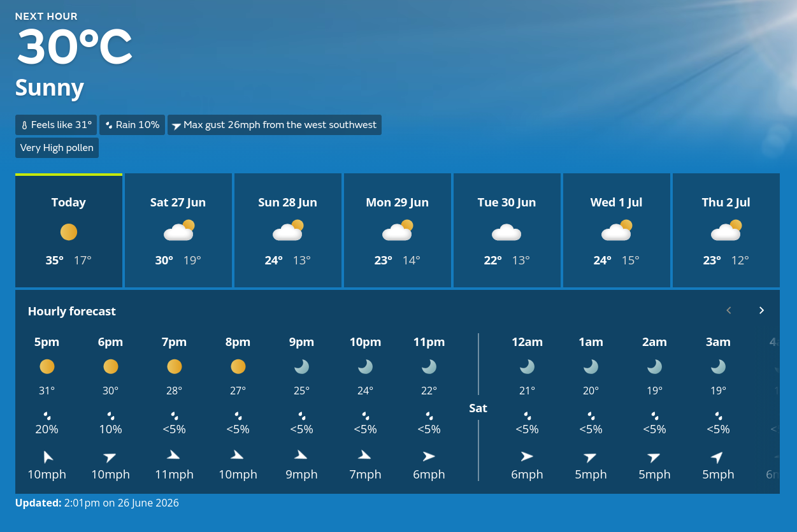Click sun-and-cloud icon for Mon 29 Jun
The image size is (797, 532).
click(398, 230)
